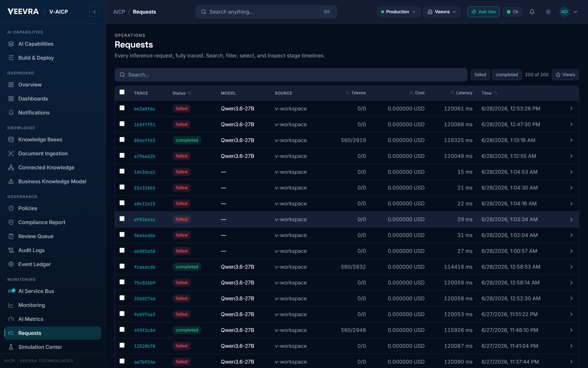Select the checkbox for trace 804cff63
This screenshot has width=588, height=368.
[x=122, y=139]
